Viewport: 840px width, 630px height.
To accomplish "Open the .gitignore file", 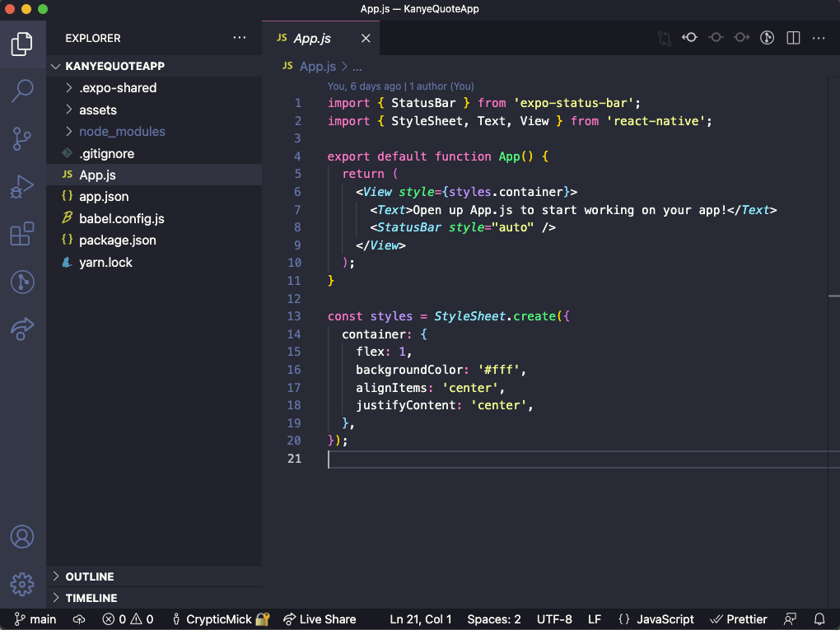I will click(x=154, y=153).
